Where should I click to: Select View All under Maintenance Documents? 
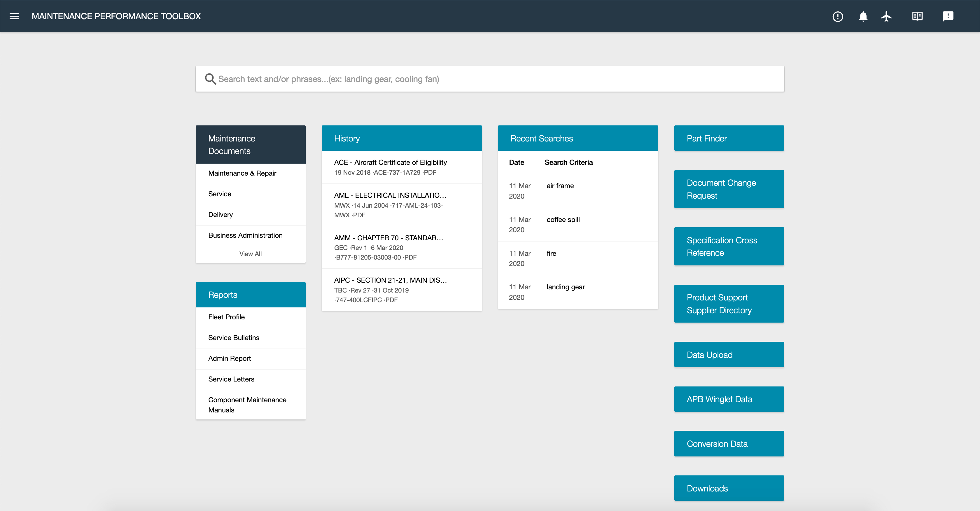[x=250, y=253]
